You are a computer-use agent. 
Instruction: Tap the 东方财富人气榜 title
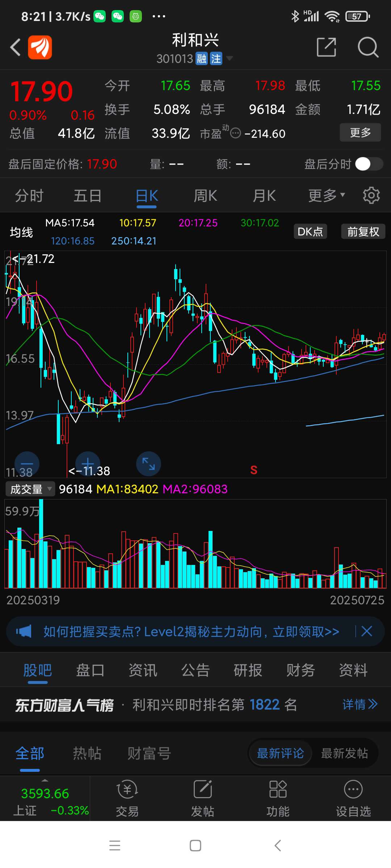pos(64,705)
